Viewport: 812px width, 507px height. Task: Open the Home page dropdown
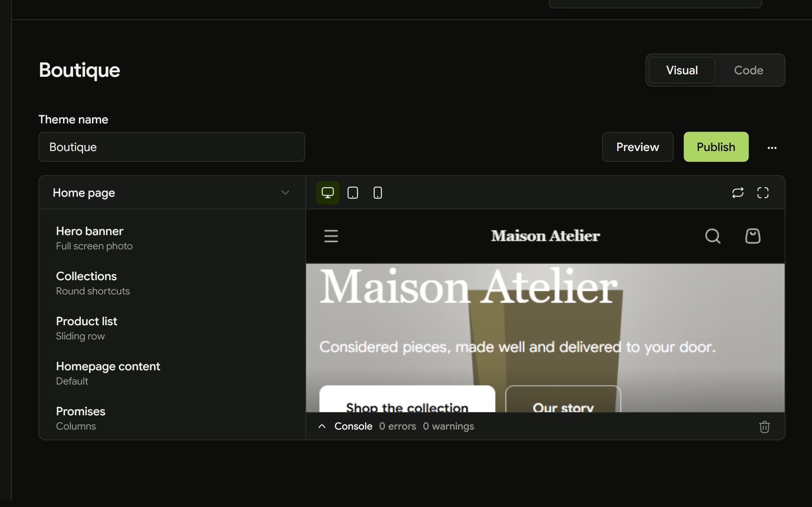172,193
